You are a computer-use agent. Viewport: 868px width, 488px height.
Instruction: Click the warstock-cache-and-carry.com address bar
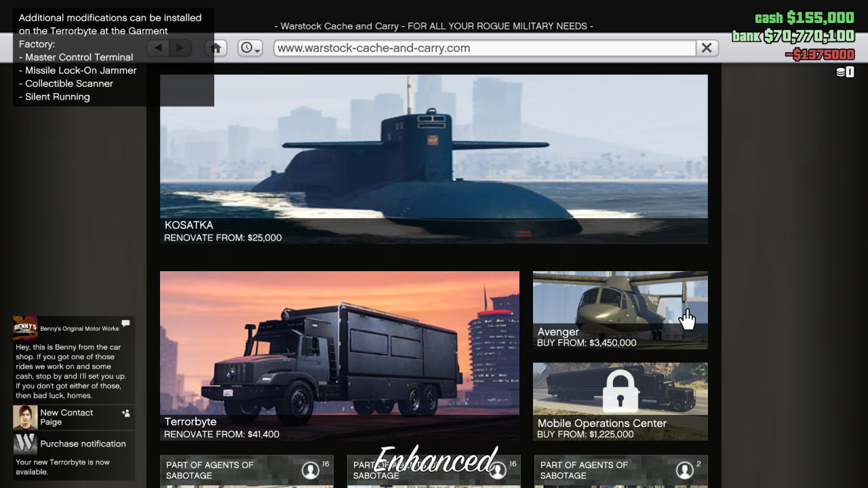[485, 48]
